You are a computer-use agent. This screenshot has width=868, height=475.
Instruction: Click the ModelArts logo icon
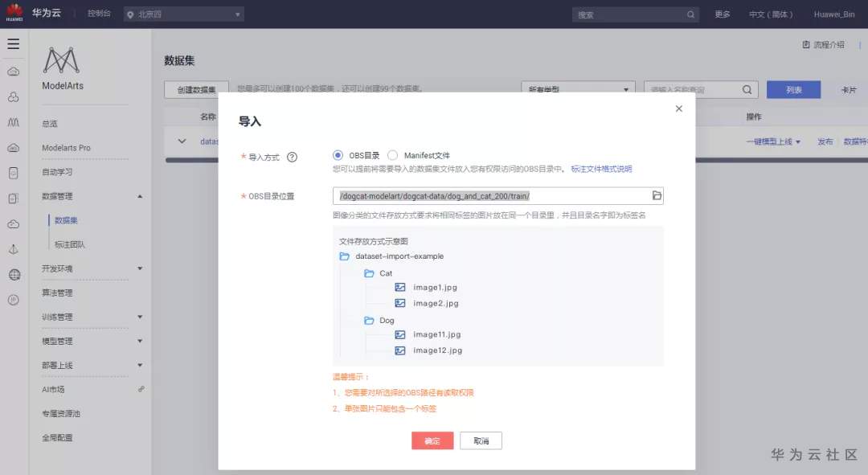coord(61,59)
